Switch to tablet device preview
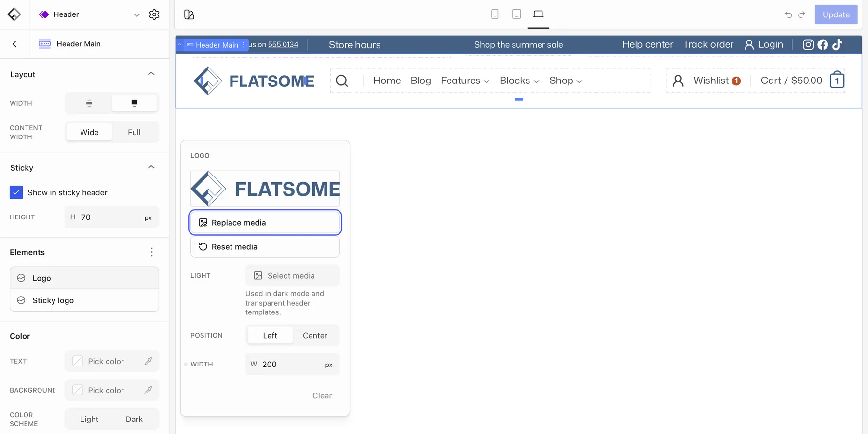Viewport: 868px width, 434px height. tap(516, 14)
